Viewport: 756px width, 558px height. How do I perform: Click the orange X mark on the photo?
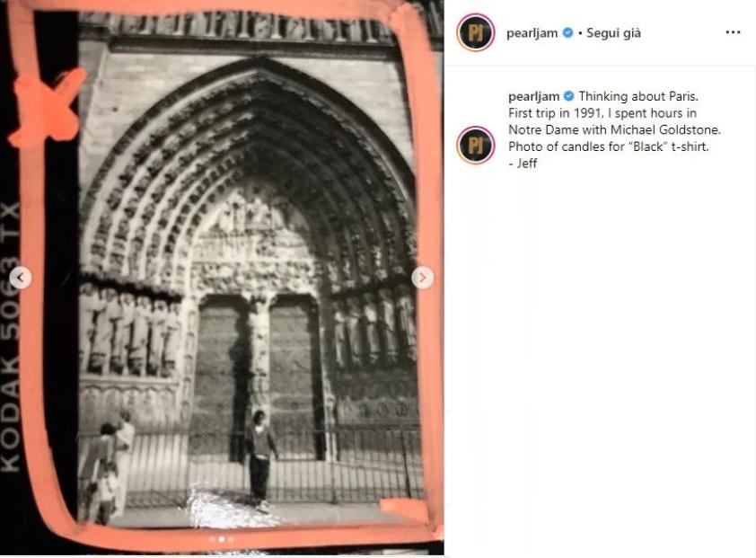[47, 107]
